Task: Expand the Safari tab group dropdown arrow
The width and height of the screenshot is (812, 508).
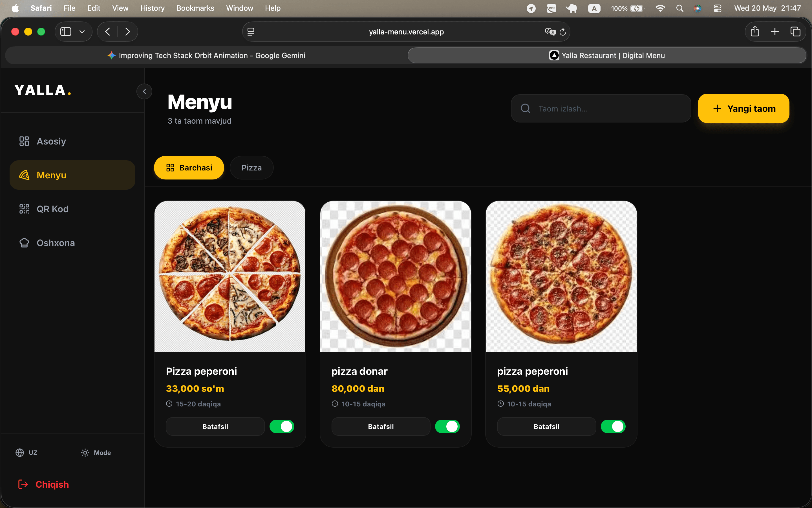Action: click(82, 32)
